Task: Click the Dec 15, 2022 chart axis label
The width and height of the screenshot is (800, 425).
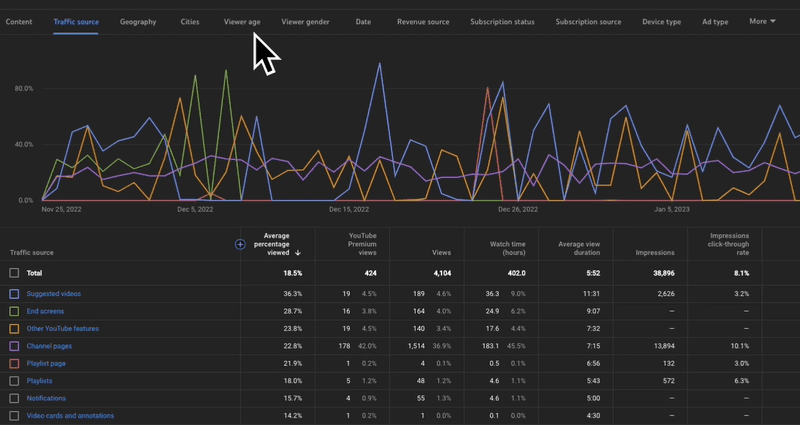Action: 349,210
